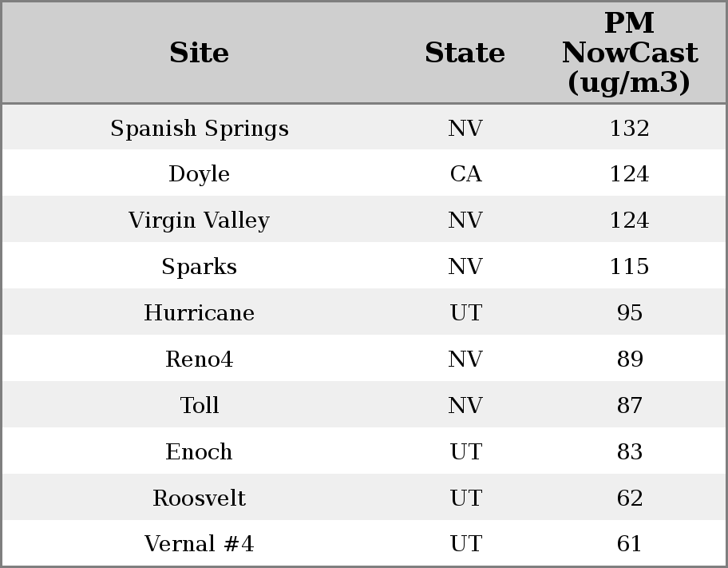Viewport: 728px width, 568px height.
Task: Click the Site column header
Action: (x=200, y=53)
